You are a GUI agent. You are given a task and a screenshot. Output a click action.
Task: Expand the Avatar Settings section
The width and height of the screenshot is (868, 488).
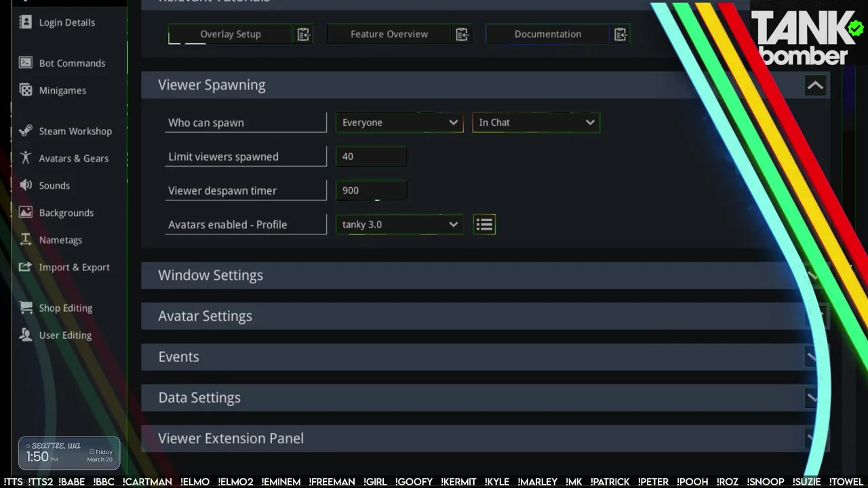(x=484, y=316)
